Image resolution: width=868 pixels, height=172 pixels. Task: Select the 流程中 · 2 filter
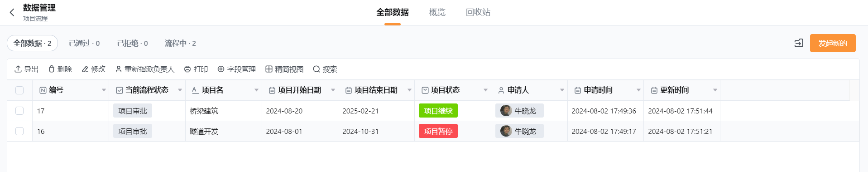click(x=180, y=43)
